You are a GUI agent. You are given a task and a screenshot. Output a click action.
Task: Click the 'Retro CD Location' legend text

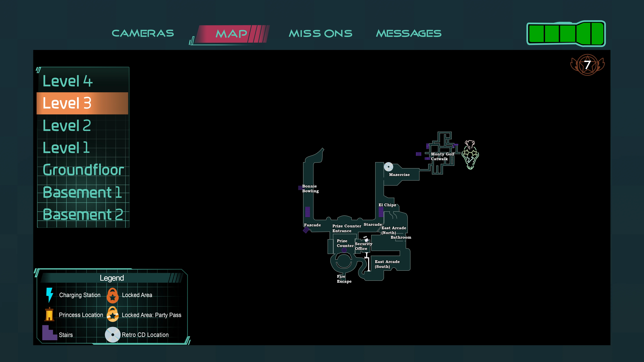point(145,335)
